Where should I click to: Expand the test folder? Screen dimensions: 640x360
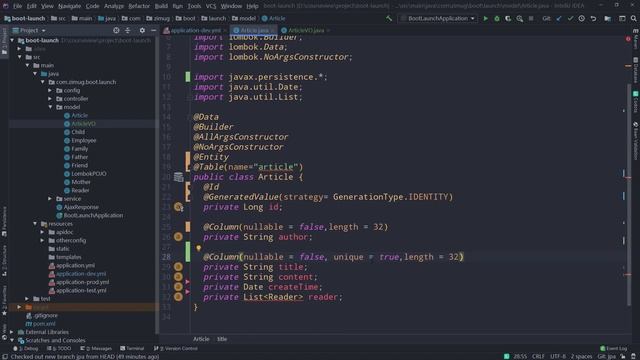tap(27, 299)
